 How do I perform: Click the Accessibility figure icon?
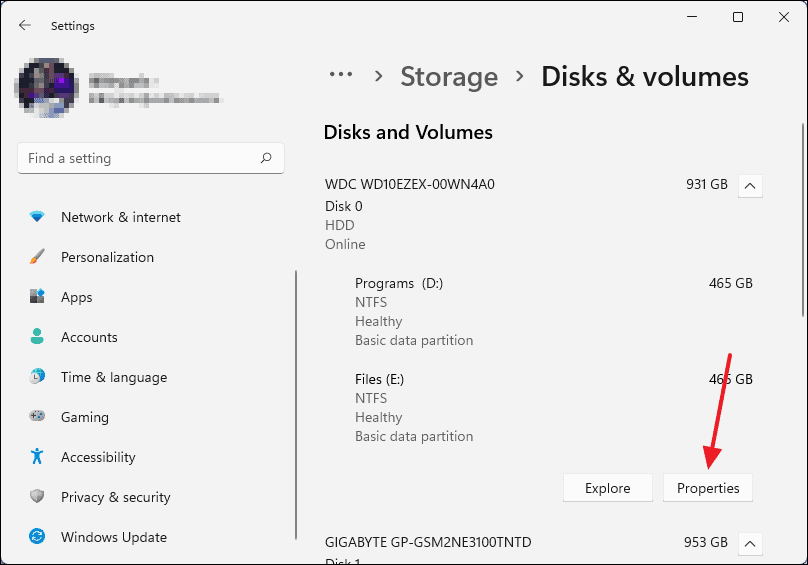[x=37, y=457]
